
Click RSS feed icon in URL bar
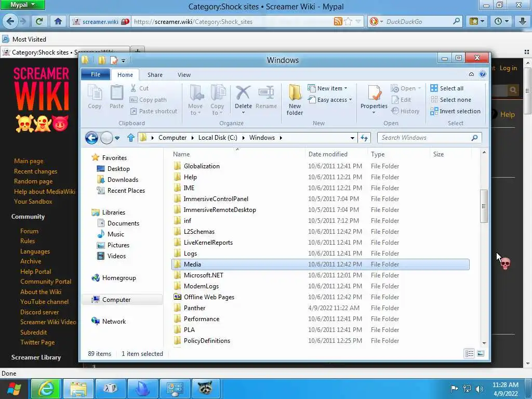(x=338, y=22)
